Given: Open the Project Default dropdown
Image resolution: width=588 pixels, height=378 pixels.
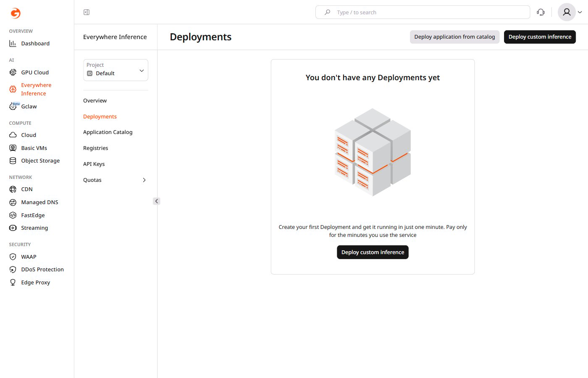Looking at the screenshot, I should point(115,70).
